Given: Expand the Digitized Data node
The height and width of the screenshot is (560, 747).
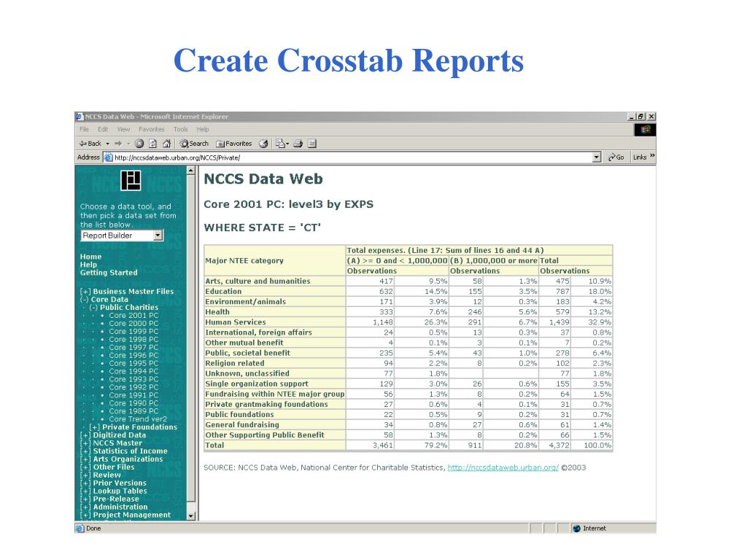Looking at the screenshot, I should click(x=85, y=435).
